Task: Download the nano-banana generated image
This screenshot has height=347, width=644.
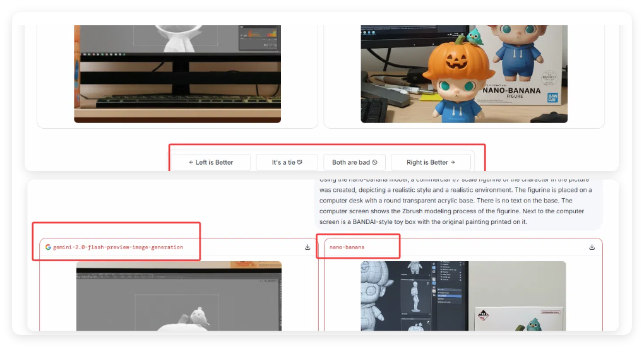Action: (592, 247)
